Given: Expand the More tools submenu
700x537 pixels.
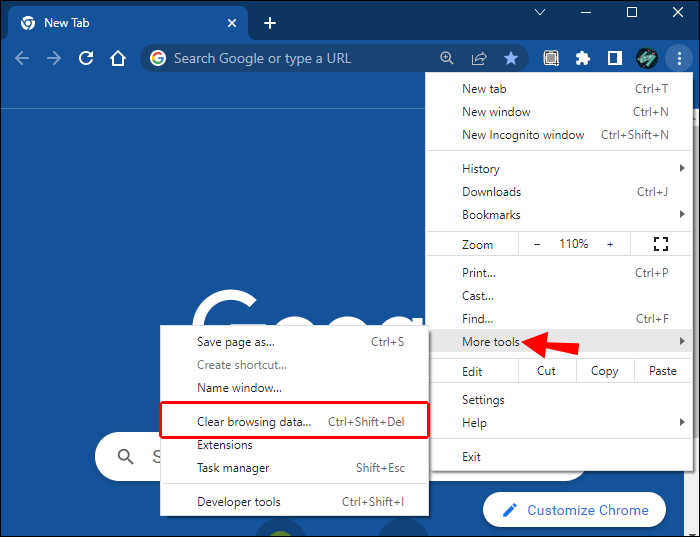Looking at the screenshot, I should pyautogui.click(x=560, y=341).
